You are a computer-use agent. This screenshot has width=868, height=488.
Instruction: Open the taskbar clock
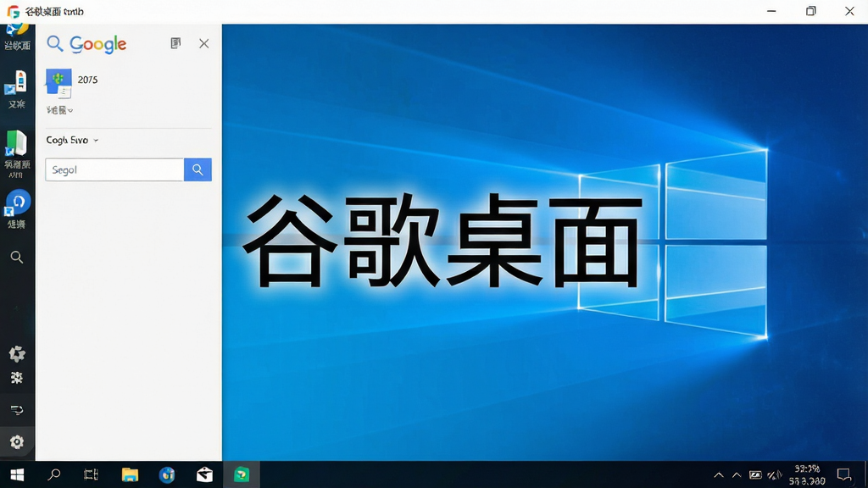click(807, 474)
